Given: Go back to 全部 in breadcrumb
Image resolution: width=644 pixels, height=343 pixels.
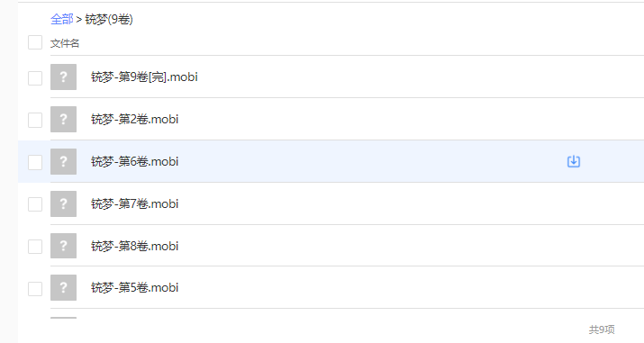Looking at the screenshot, I should pyautogui.click(x=61, y=19).
